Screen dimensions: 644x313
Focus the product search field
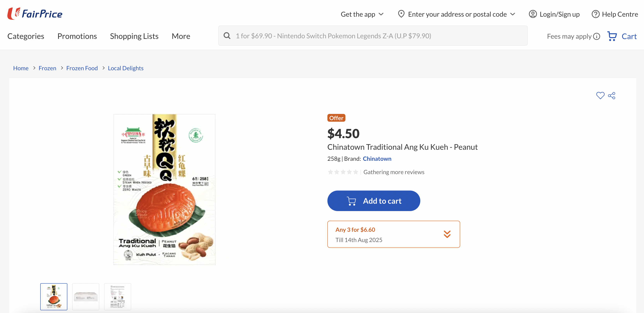(375, 36)
